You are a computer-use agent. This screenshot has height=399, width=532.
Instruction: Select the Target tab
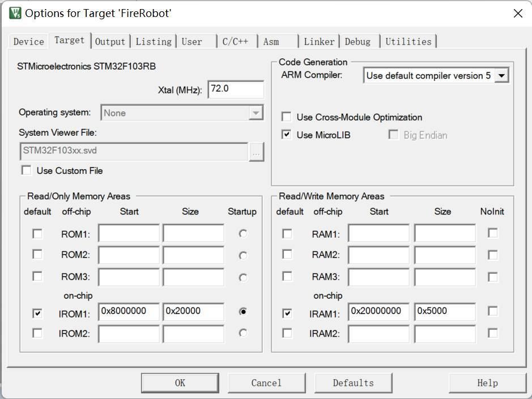tap(70, 40)
